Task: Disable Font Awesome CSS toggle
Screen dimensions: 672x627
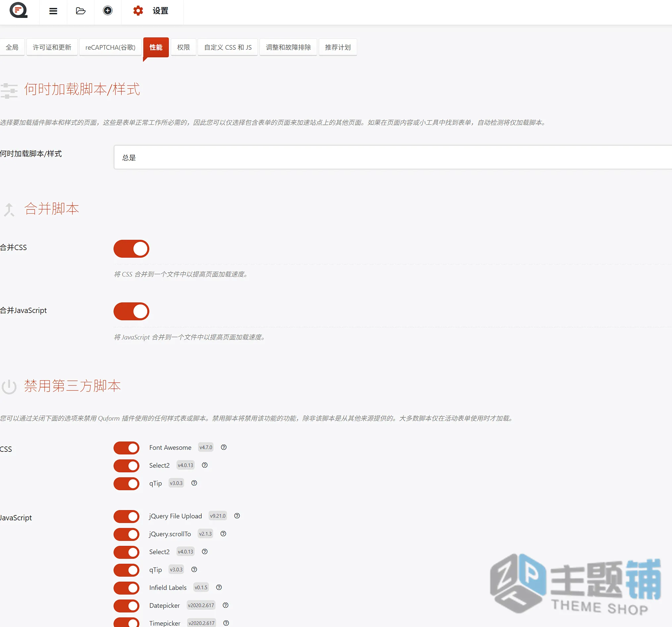Action: point(126,448)
